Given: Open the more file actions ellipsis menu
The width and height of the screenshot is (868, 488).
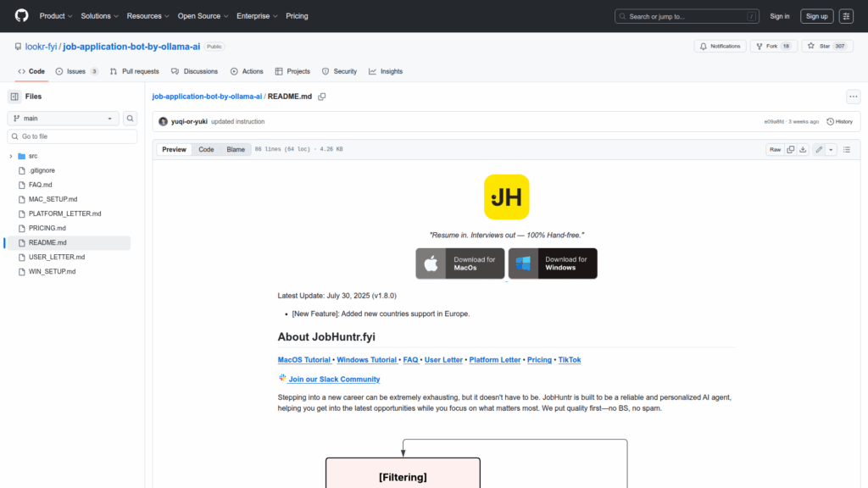Looking at the screenshot, I should (x=853, y=97).
